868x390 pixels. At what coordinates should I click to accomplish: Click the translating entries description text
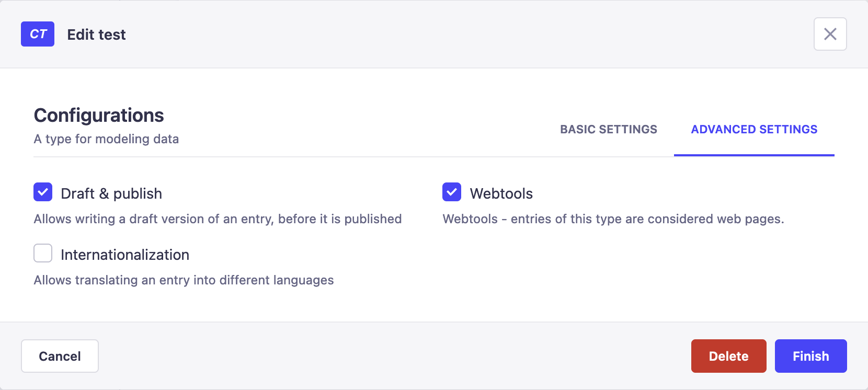click(184, 280)
